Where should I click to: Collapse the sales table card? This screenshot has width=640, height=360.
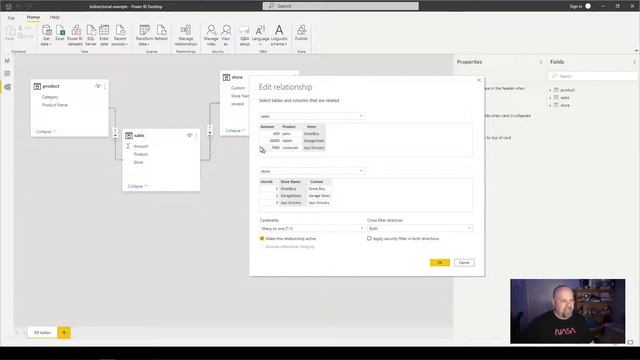pyautogui.click(x=138, y=186)
